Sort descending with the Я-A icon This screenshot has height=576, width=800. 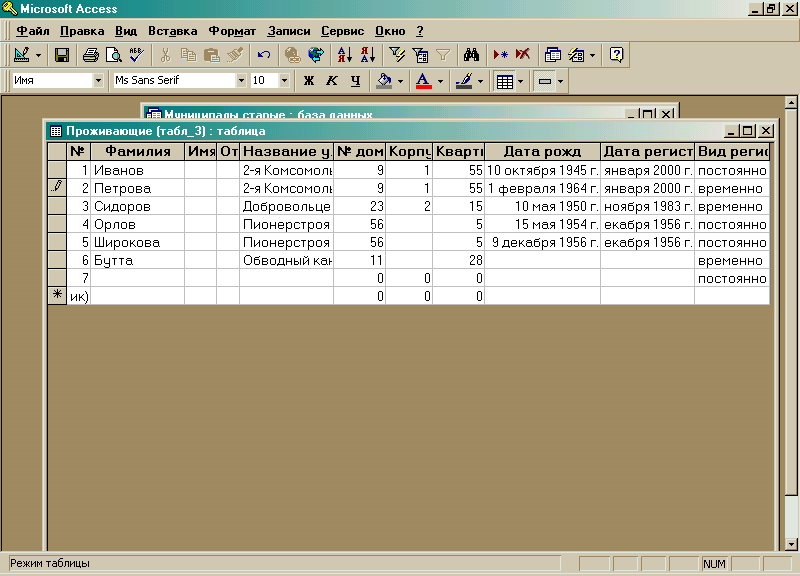click(x=368, y=55)
